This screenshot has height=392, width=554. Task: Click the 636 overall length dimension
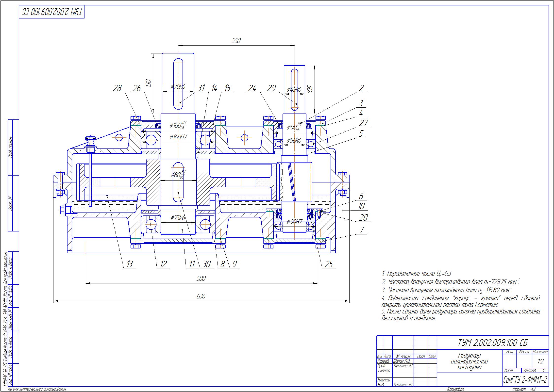201,296
